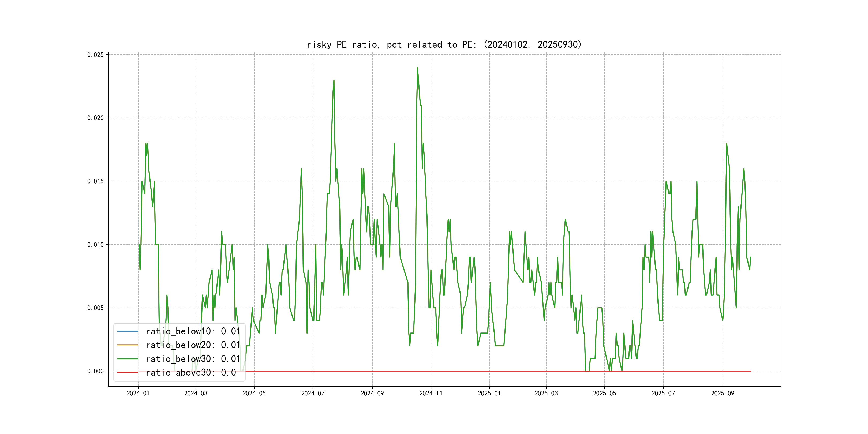
Task: Click the 2024-11 x-axis tick label
Action: (x=431, y=393)
